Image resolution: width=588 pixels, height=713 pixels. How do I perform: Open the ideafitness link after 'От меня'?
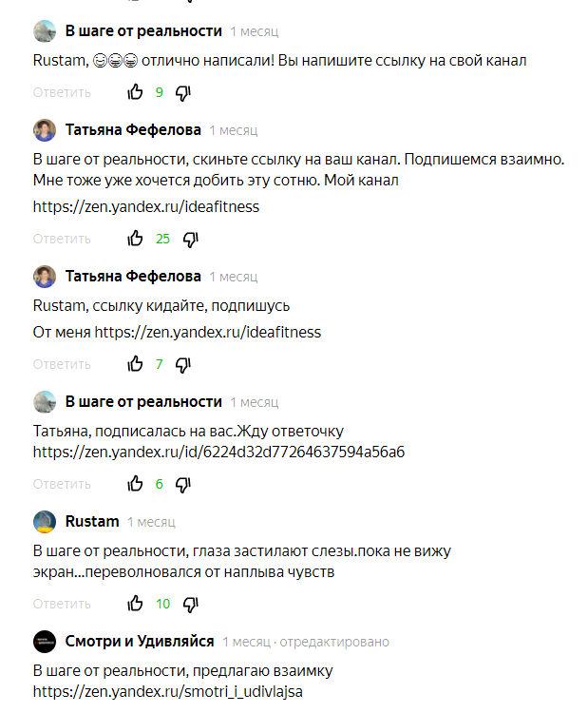(207, 332)
